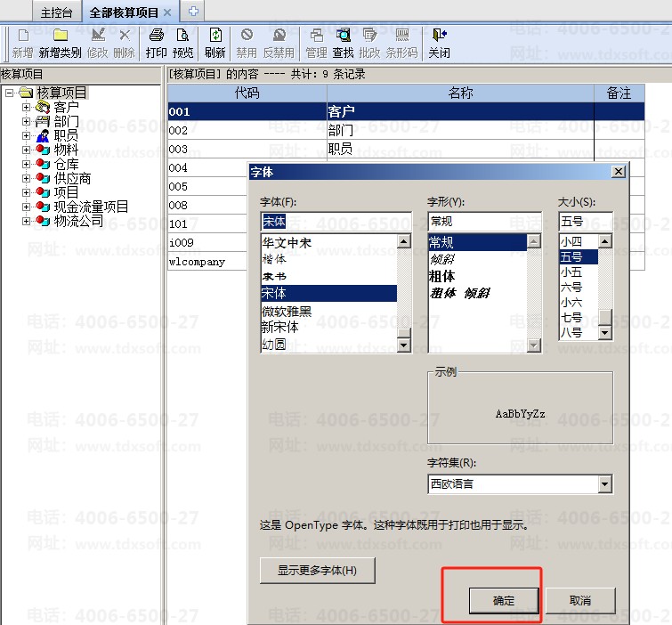The width and height of the screenshot is (672, 625).
Task: Click the 查找 (Find) toolbar icon
Action: point(344,36)
